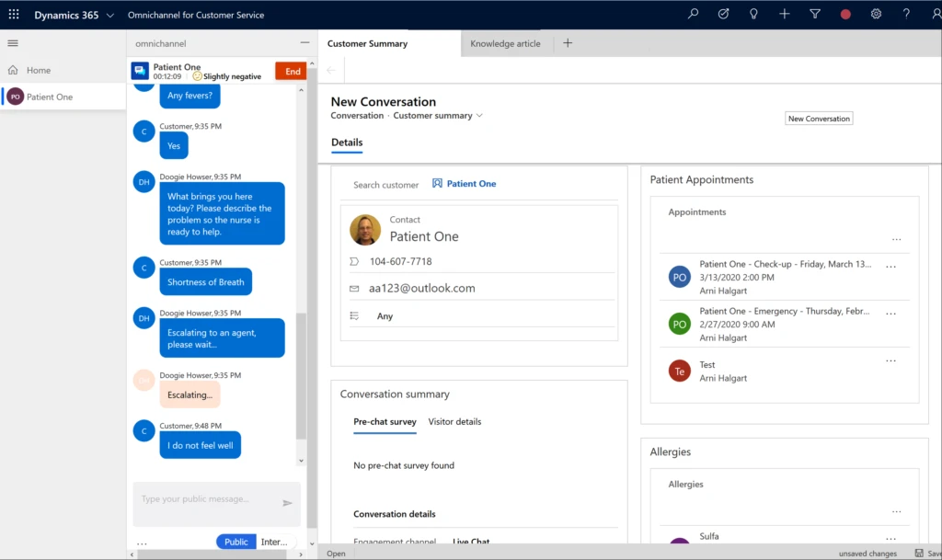This screenshot has height=560, width=942.
Task: Open the filter funnel icon
Action: 814,14
